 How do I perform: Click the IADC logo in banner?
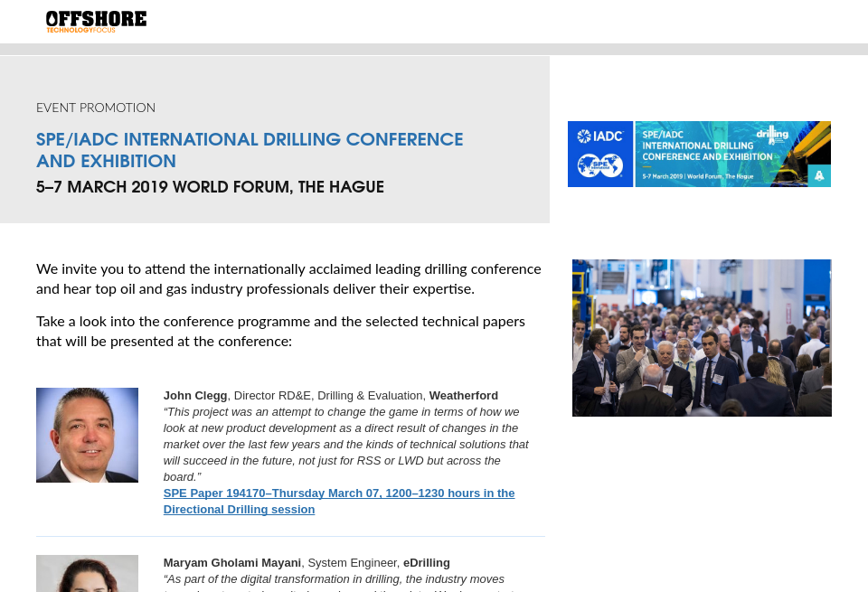click(600, 136)
